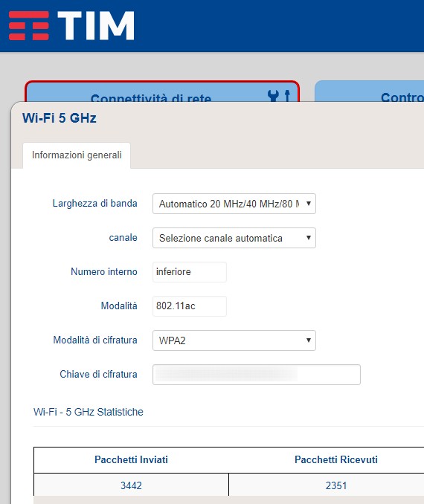Viewport: 424px width, 504px height.
Task: Click the Pacchetti Ricevuti column header
Action: (x=336, y=459)
